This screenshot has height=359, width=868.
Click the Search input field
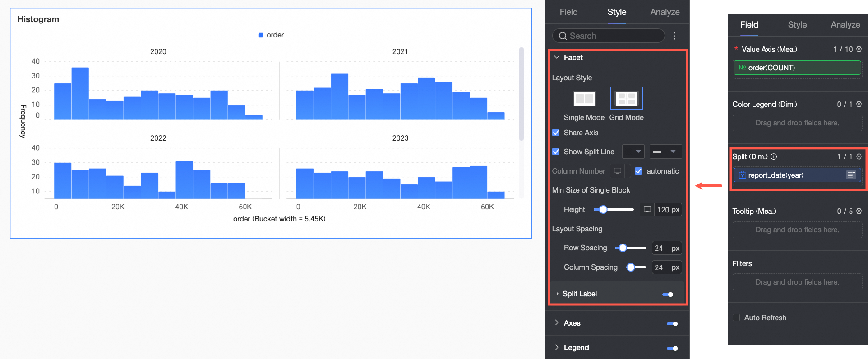[x=608, y=36]
